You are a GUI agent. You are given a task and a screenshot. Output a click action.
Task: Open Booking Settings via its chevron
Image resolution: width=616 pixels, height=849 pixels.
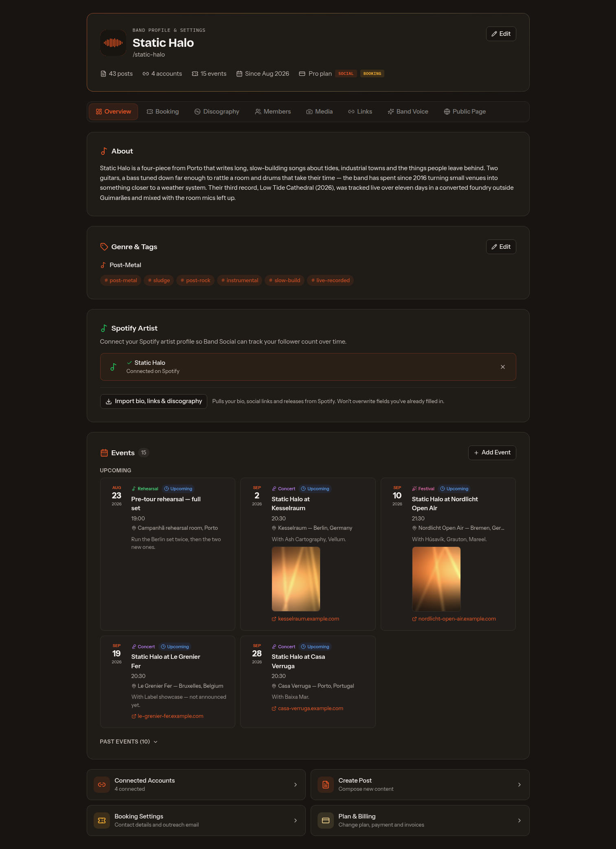click(296, 820)
